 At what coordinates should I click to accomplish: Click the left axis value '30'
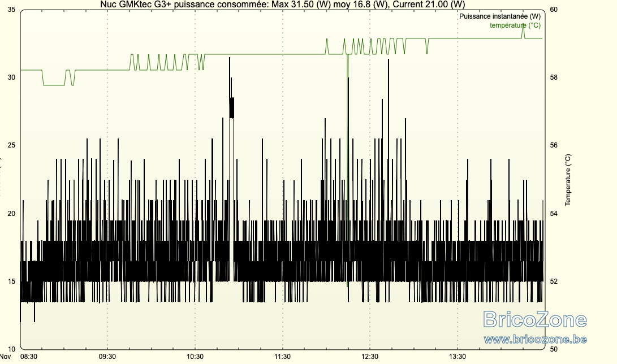point(11,77)
